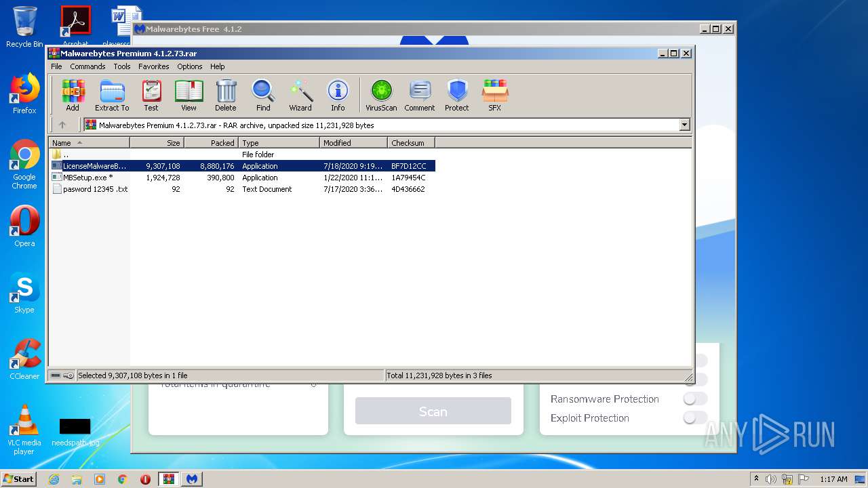
Task: Expand the archive path dropdown
Action: coord(684,125)
